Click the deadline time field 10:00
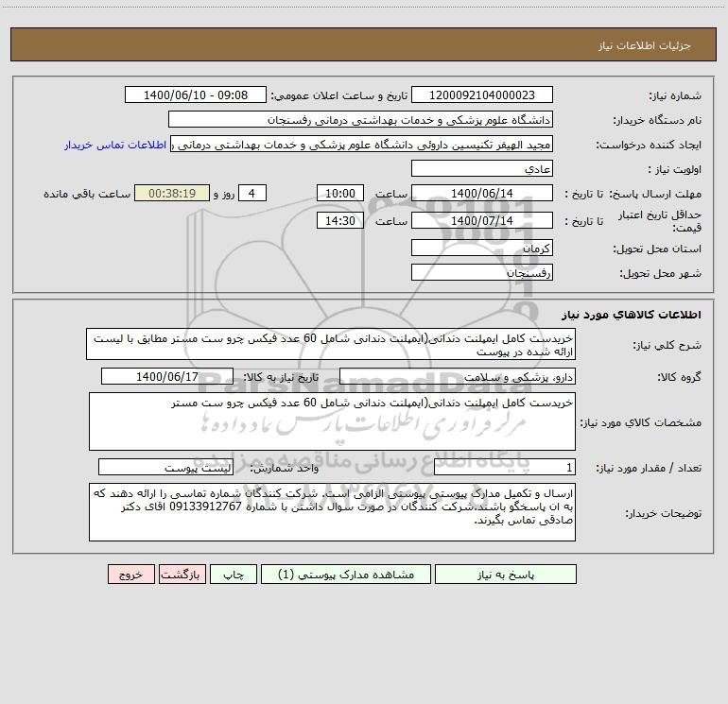Image resolution: width=728 pixels, height=704 pixels. click(x=339, y=193)
